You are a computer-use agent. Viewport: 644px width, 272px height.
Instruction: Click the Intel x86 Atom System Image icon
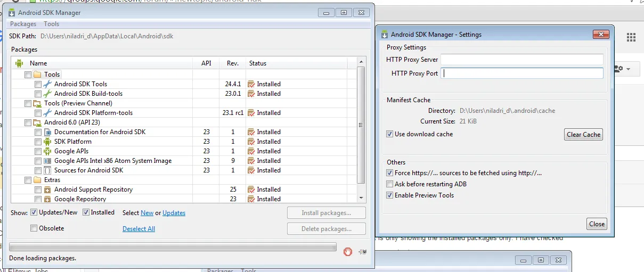(47, 161)
